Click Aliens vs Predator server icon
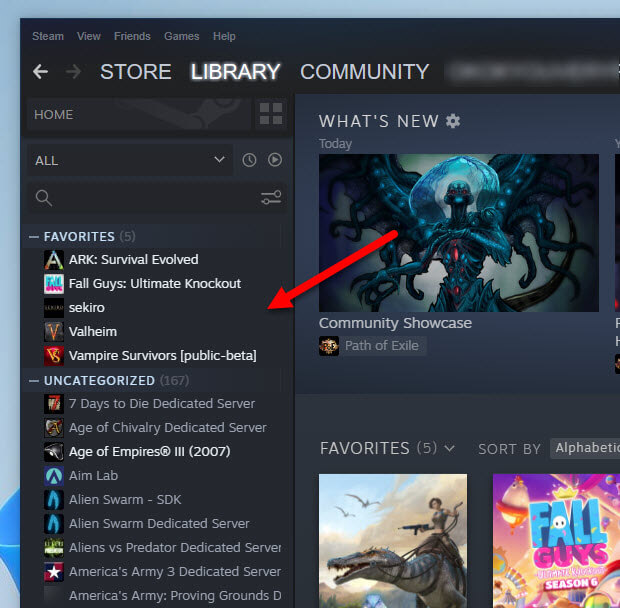Viewport: 620px width, 608px height. [x=54, y=548]
